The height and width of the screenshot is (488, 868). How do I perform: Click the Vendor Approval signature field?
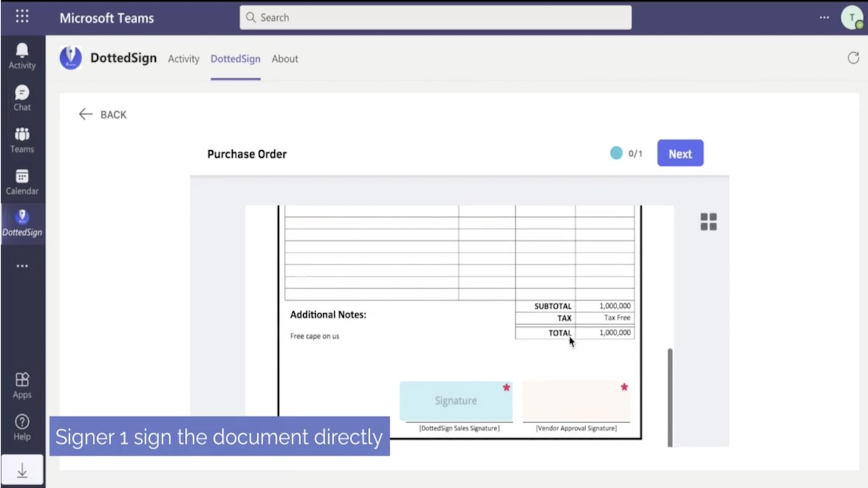click(576, 401)
